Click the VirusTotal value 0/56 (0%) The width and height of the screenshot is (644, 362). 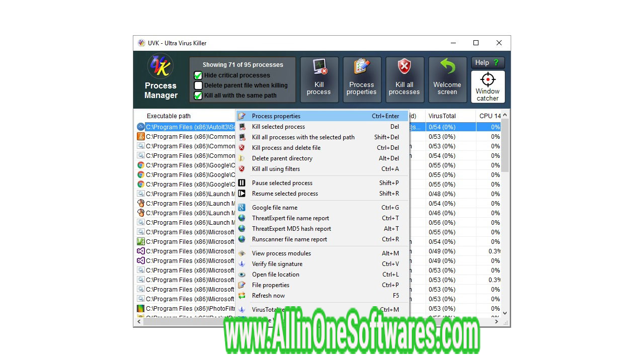click(x=442, y=223)
